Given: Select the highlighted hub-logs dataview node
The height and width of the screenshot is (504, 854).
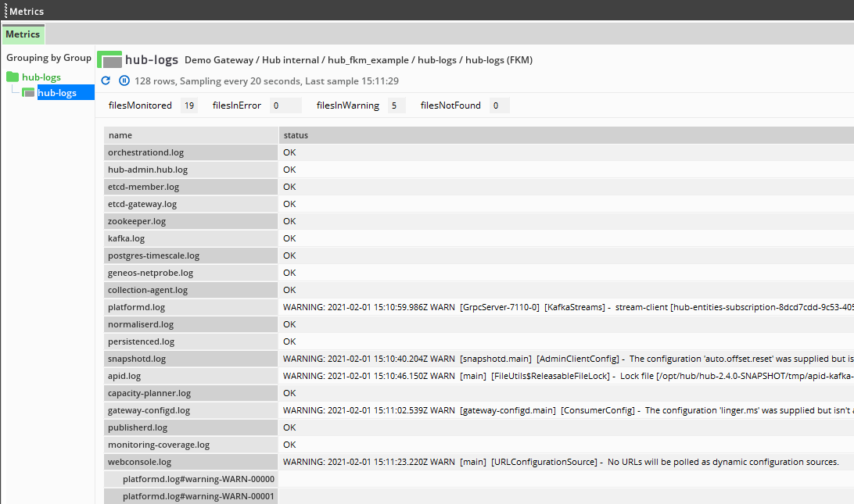Looking at the screenshot, I should click(57, 93).
